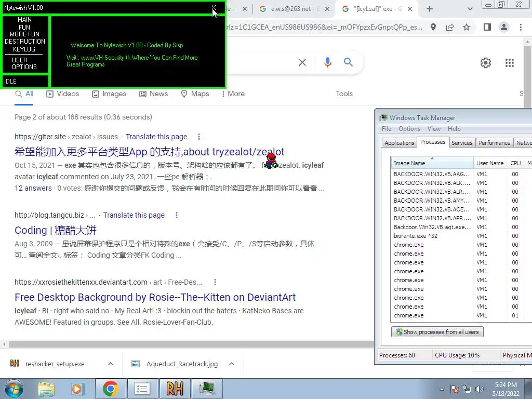Open Chrome tab search dropdown arrow

coord(470,9)
